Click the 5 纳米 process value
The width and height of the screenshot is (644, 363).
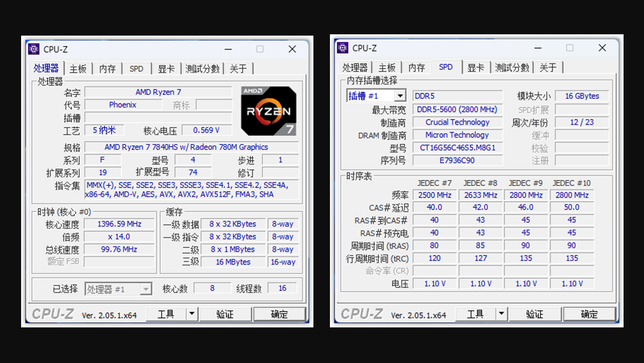pyautogui.click(x=104, y=130)
